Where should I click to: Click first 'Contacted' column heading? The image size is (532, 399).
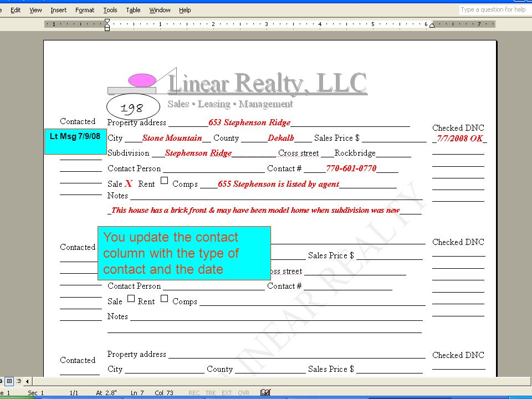78,121
